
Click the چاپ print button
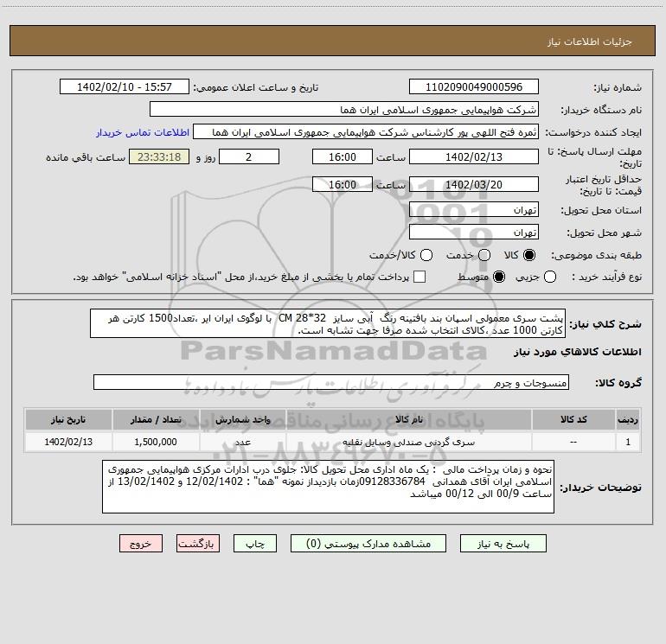[x=255, y=544]
